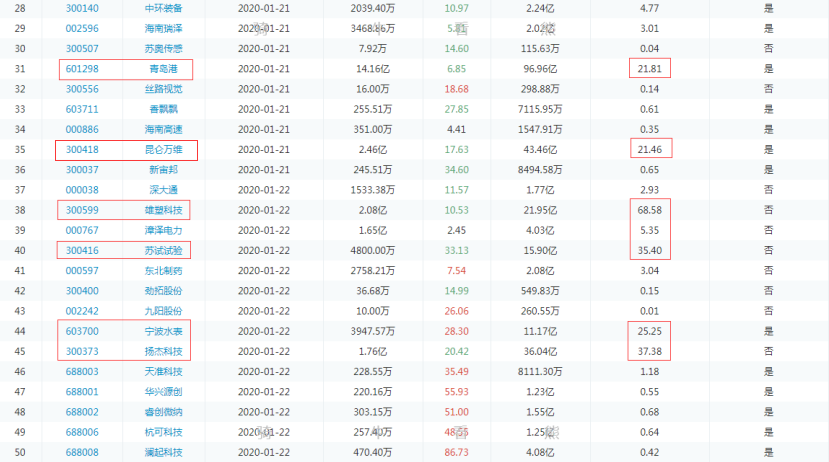Open 深大通 stock link

click(x=163, y=190)
